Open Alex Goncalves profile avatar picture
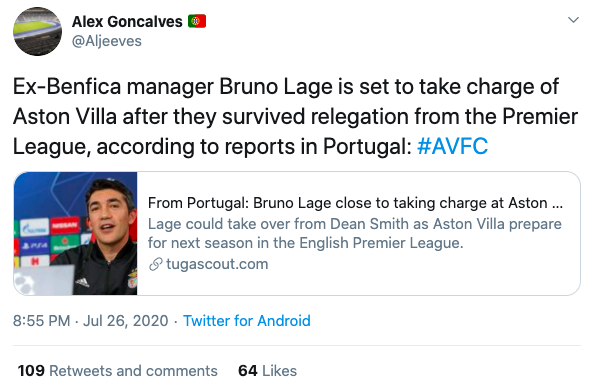 tap(37, 32)
